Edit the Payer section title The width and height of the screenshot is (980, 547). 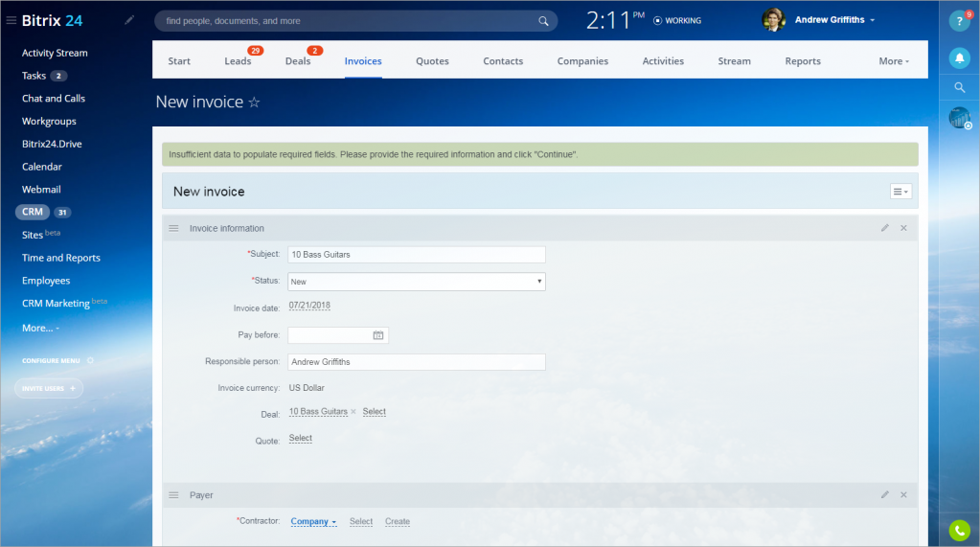[x=885, y=495]
